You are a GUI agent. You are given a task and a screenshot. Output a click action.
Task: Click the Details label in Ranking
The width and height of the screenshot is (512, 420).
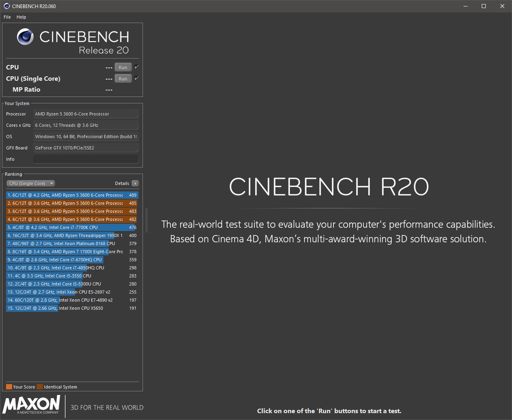(122, 183)
